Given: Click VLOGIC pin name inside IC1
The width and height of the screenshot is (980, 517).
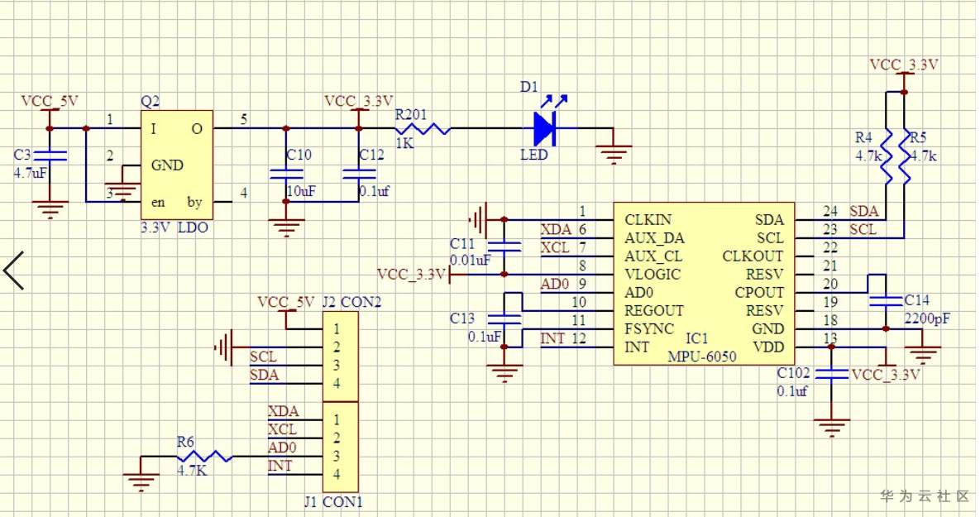Looking at the screenshot, I should tap(653, 275).
